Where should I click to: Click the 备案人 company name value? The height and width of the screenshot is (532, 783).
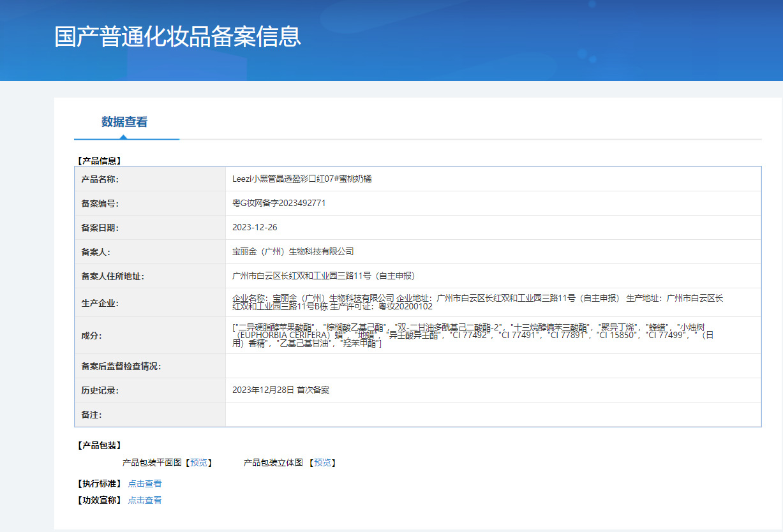[292, 252]
